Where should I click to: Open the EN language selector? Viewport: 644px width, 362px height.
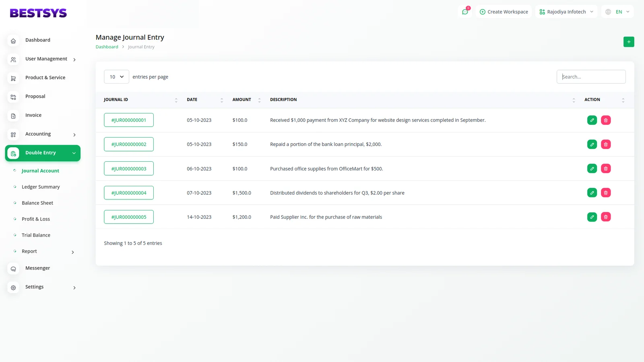click(x=617, y=12)
